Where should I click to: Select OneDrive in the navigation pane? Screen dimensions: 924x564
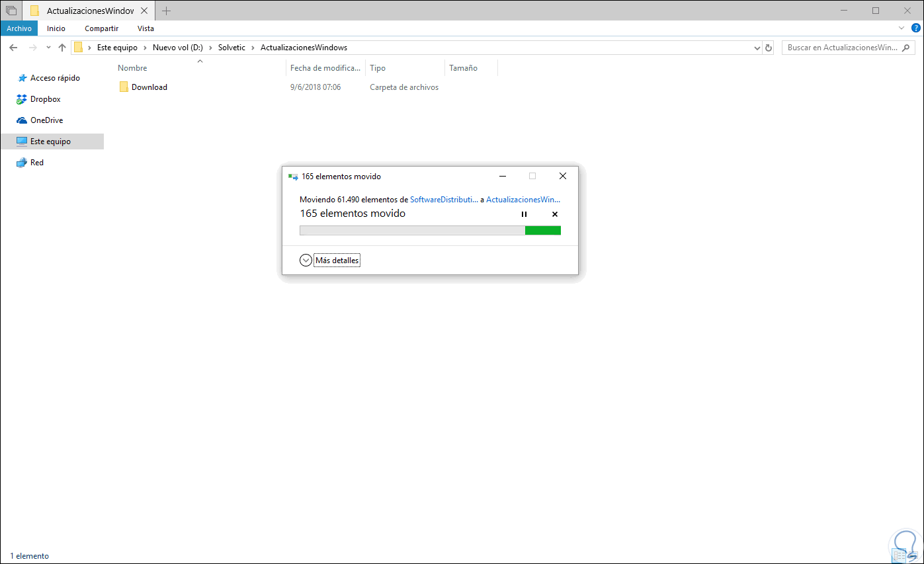pyautogui.click(x=46, y=120)
